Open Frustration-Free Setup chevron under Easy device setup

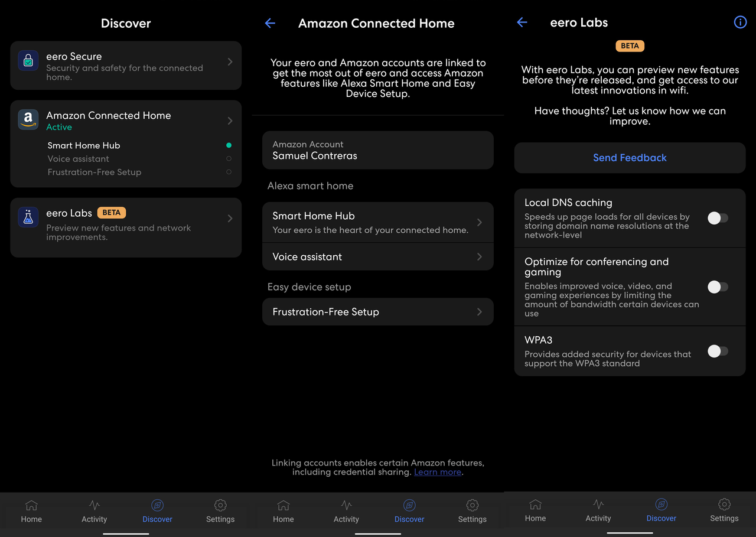click(x=480, y=311)
